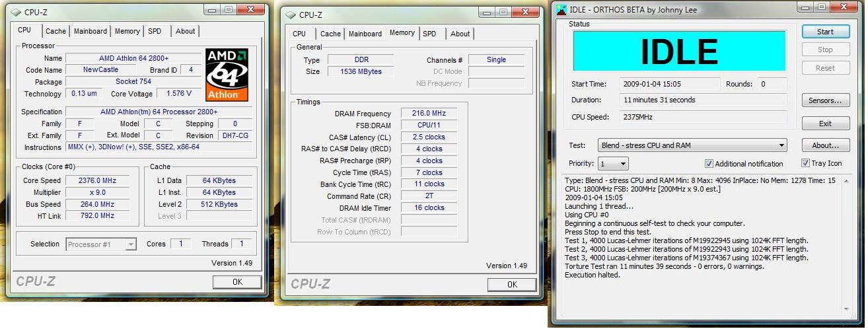
Task: Click the DRAM Frequency value 216.0 MHz
Action: [429, 114]
